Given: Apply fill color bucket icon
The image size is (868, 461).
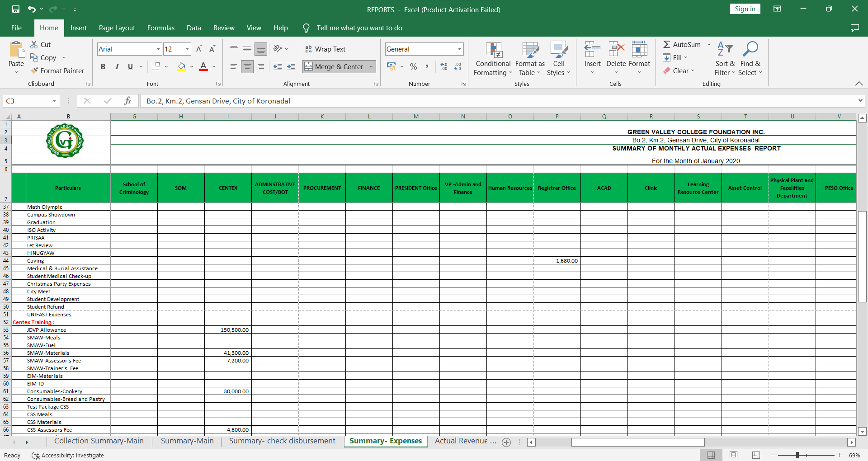Looking at the screenshot, I should point(181,66).
